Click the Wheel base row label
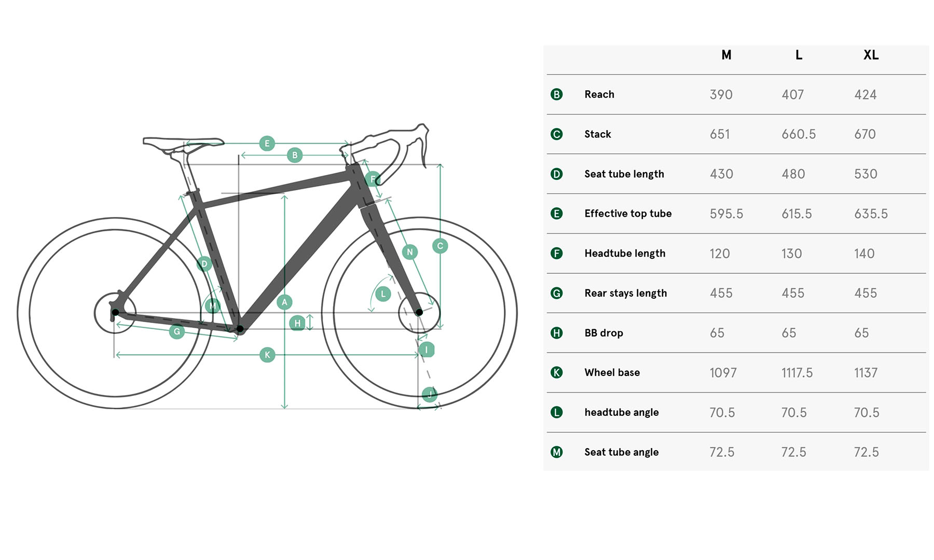Screen dimensions: 934x560 [x=612, y=373]
